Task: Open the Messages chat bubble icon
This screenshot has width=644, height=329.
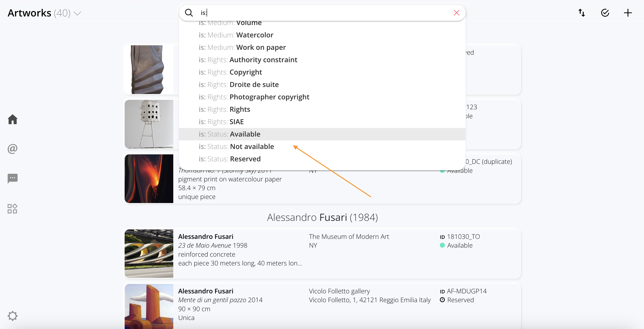Action: pos(12,178)
